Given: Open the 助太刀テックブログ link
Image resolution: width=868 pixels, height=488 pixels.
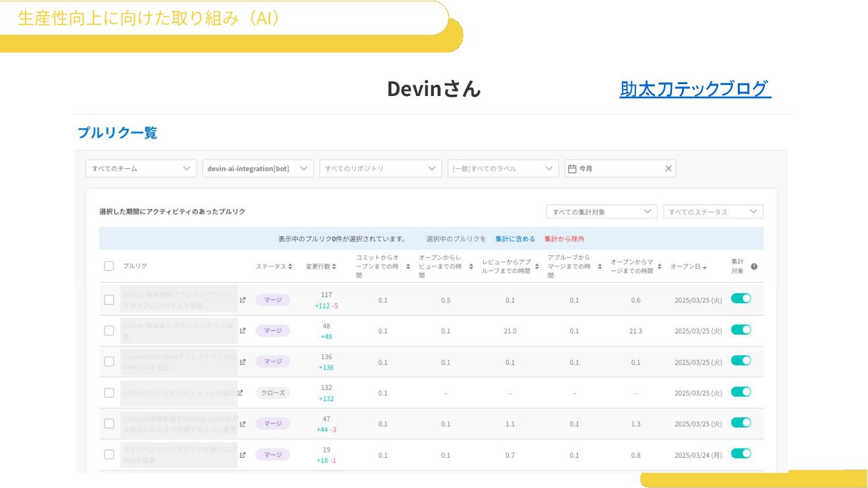Looking at the screenshot, I should [x=695, y=89].
